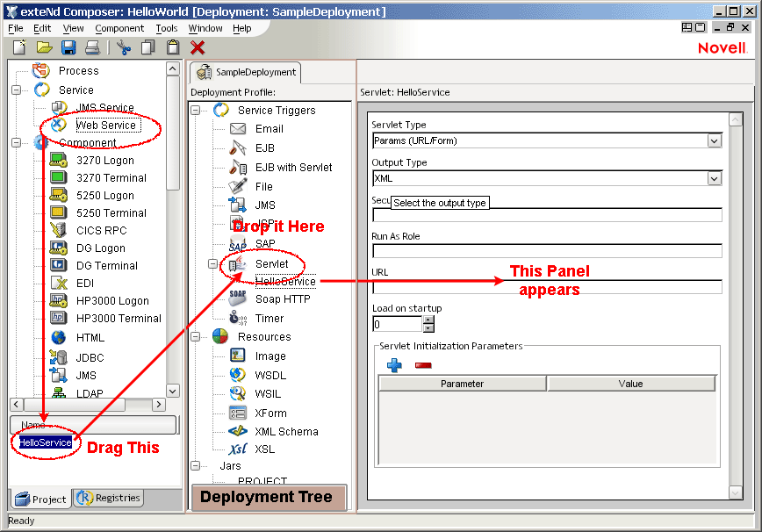Screen dimensions: 762x532
Task: Click the Timer clock trigger icon
Action: click(x=238, y=318)
